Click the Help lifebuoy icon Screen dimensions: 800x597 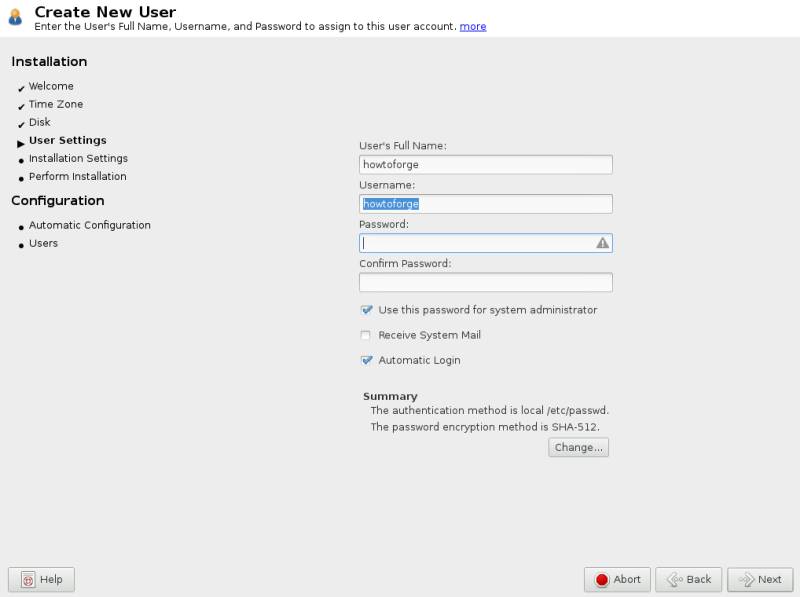(x=28, y=580)
